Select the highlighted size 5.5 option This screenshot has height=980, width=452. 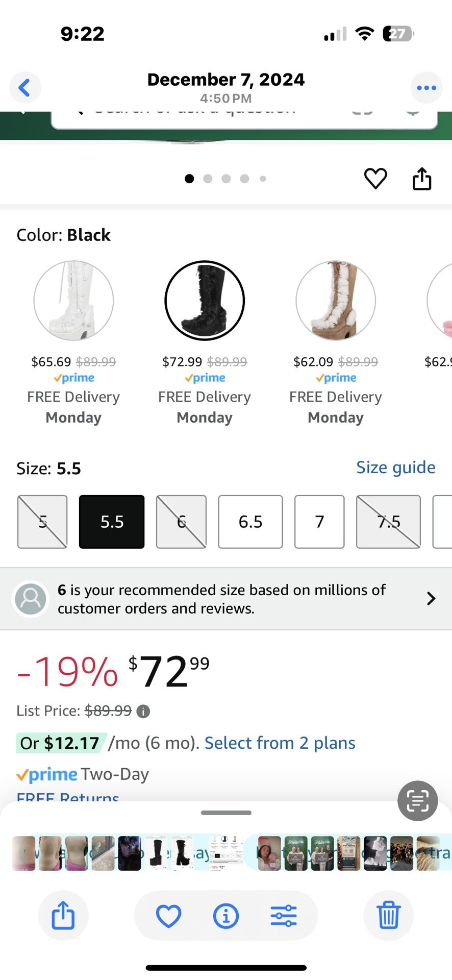click(x=112, y=522)
